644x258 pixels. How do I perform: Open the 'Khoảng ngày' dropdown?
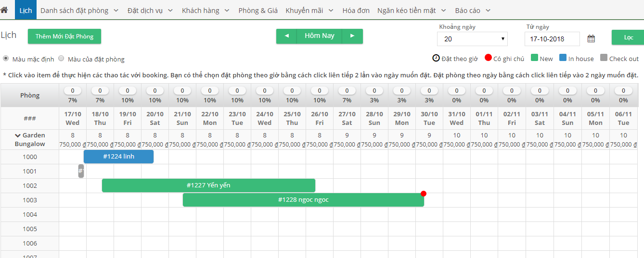[x=472, y=39]
